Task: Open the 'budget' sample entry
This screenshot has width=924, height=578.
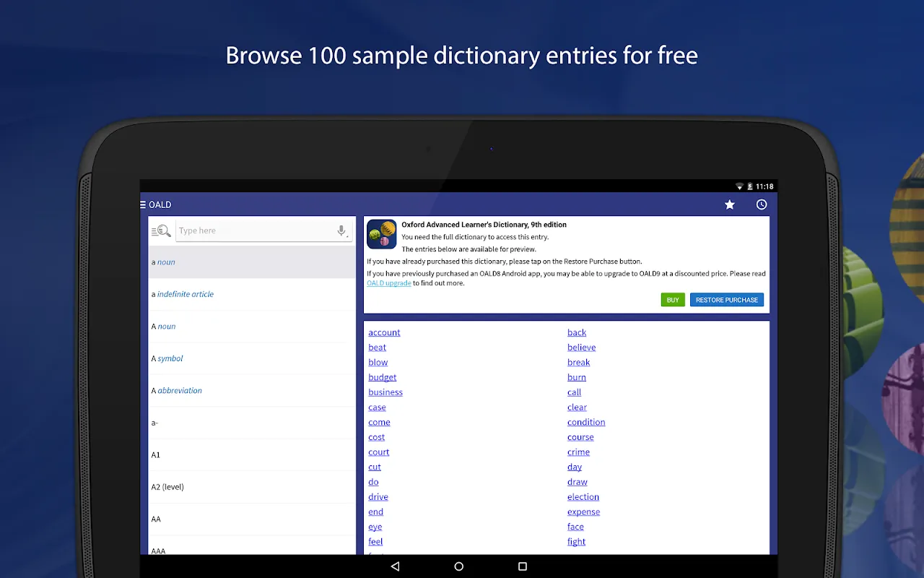Action: 383,377
